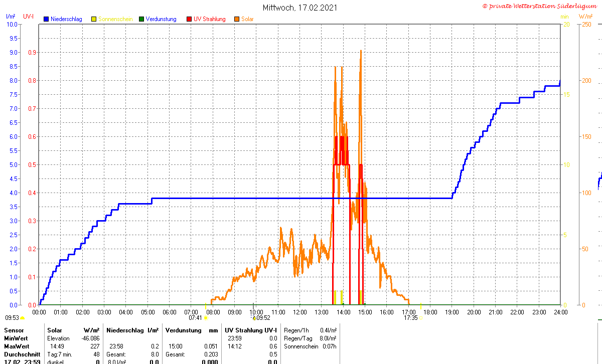
Task: Click the solar max time 14:49
Action: pyautogui.click(x=57, y=346)
